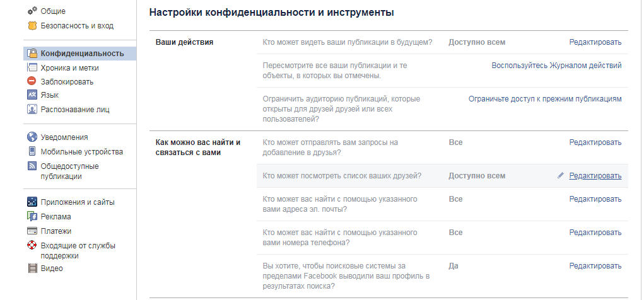Click the globe icon for Уведомления
This screenshot has height=300, width=644.
[32, 137]
